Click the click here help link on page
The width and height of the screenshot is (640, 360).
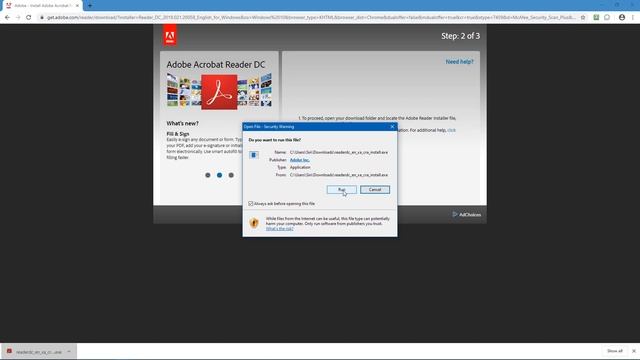click(451, 130)
